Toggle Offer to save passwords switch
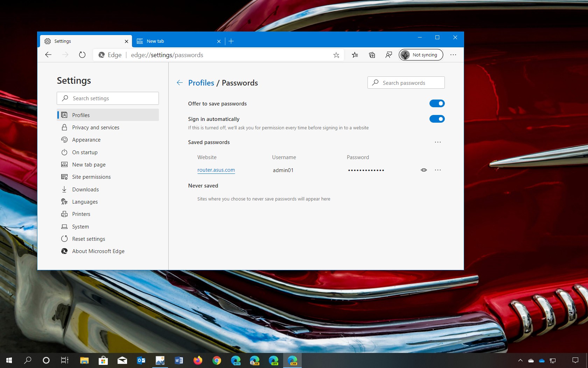 (437, 103)
